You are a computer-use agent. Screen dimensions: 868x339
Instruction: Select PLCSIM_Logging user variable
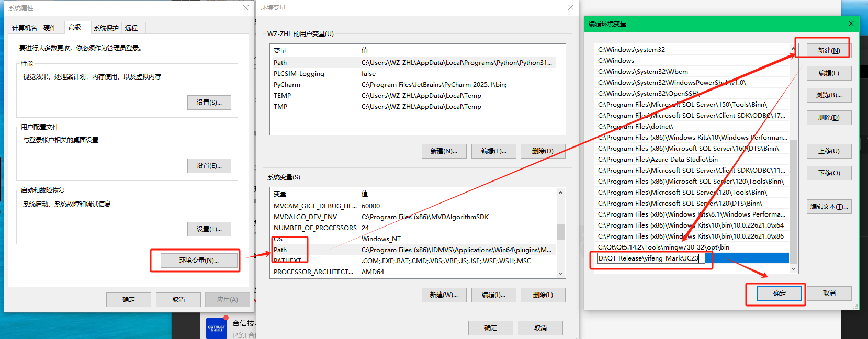(x=412, y=74)
